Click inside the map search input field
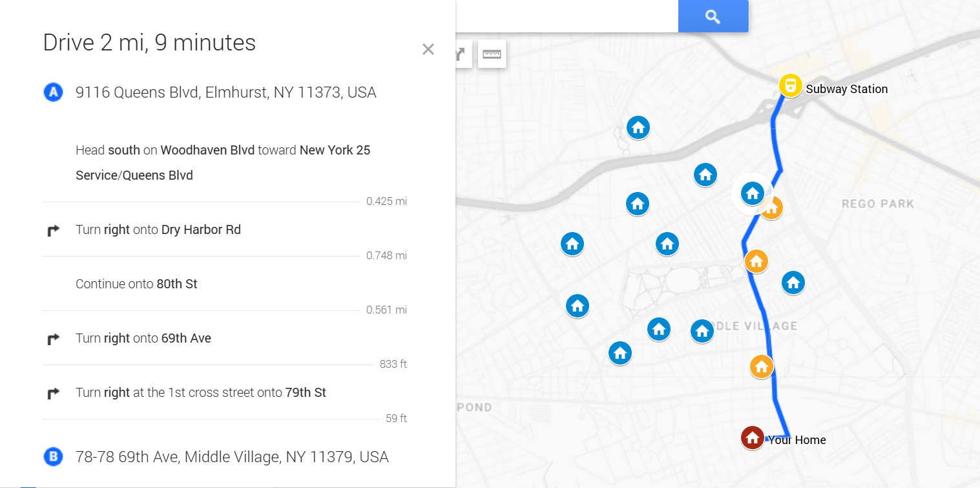Screen dimensions: 980x488 (x=565, y=16)
